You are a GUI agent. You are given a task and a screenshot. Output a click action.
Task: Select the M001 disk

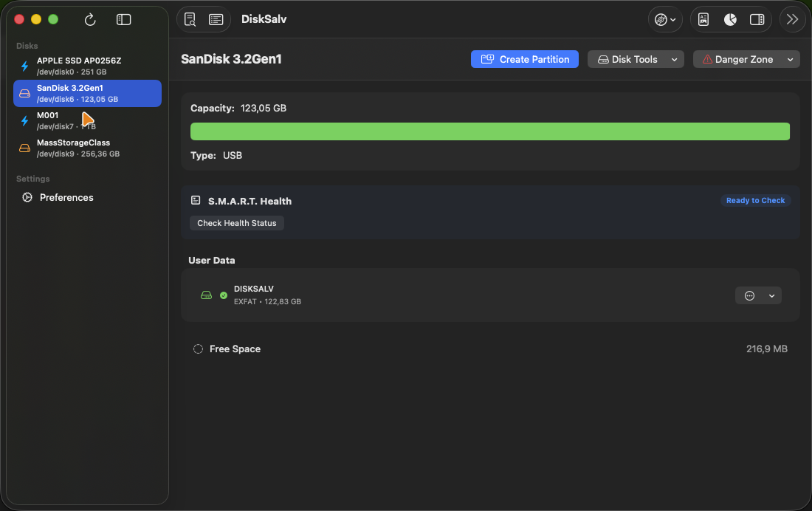(87, 121)
